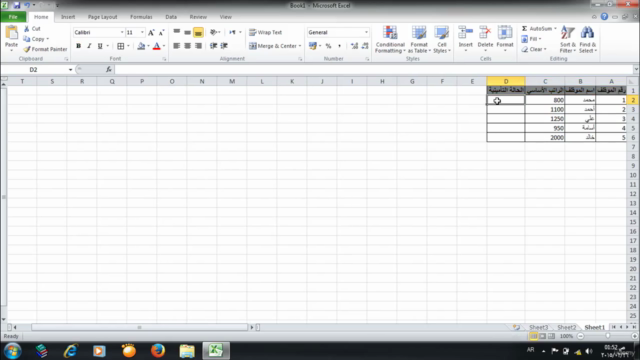Image resolution: width=640 pixels, height=360 pixels.
Task: Switch to Page Layout tab
Action: [102, 17]
